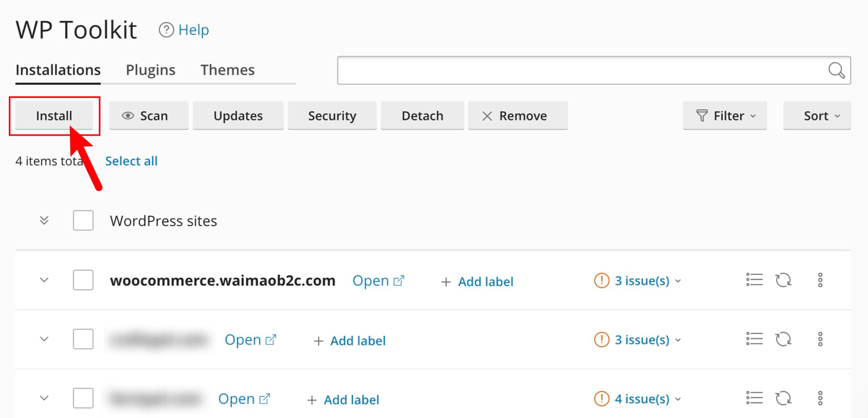Switch to the Plugins tab

150,70
